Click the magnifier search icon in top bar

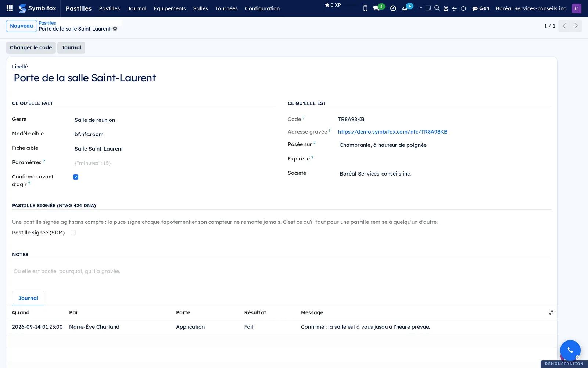(x=437, y=8)
